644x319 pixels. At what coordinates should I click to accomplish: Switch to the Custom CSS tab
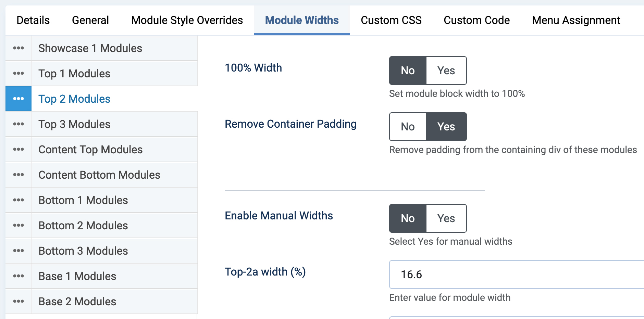(x=391, y=20)
